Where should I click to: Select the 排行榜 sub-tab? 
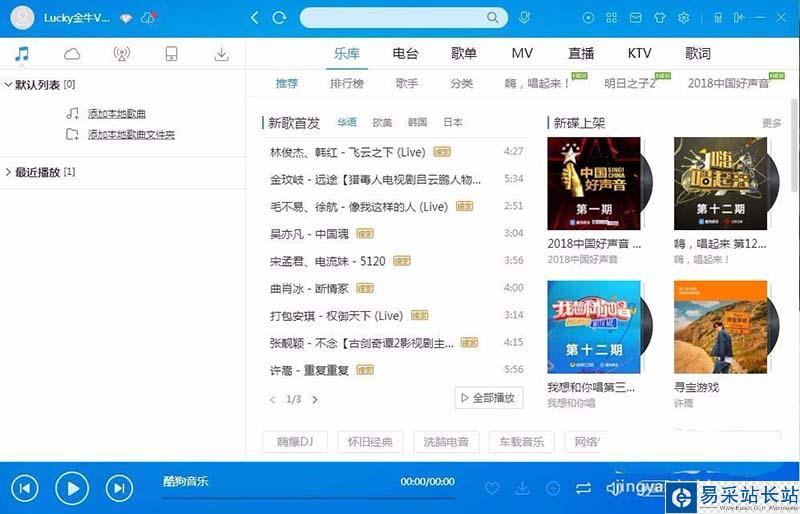pos(347,83)
